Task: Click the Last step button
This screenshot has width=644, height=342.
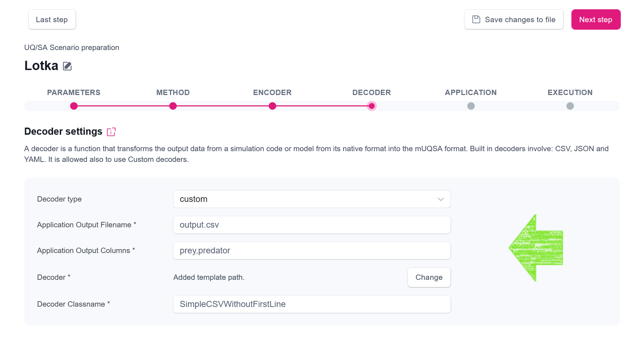Action: click(x=52, y=19)
